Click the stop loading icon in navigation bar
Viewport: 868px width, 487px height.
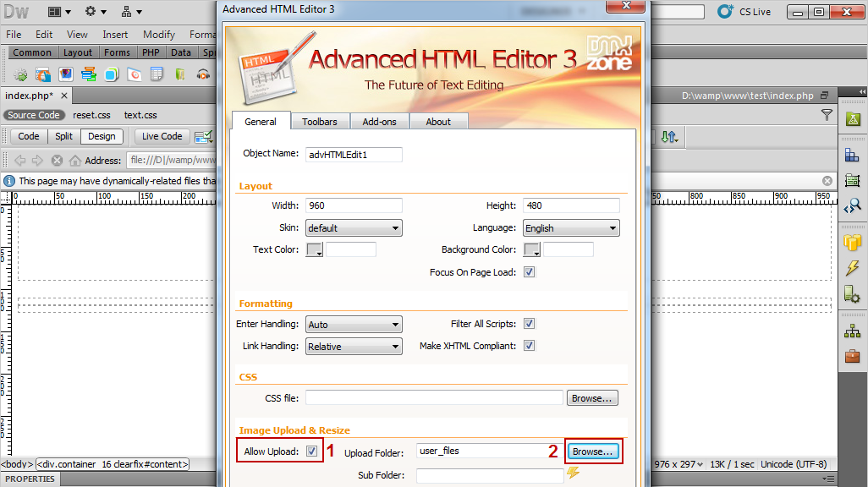57,161
